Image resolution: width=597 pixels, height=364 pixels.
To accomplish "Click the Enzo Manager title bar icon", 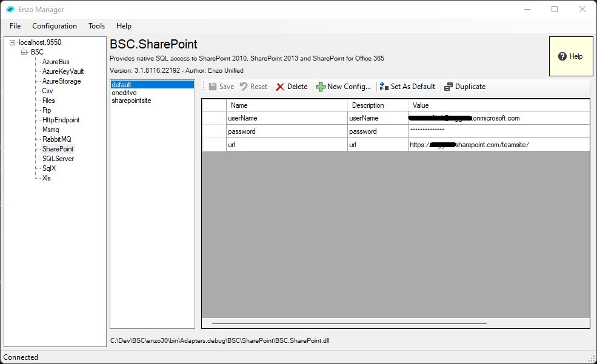I will coord(10,10).
